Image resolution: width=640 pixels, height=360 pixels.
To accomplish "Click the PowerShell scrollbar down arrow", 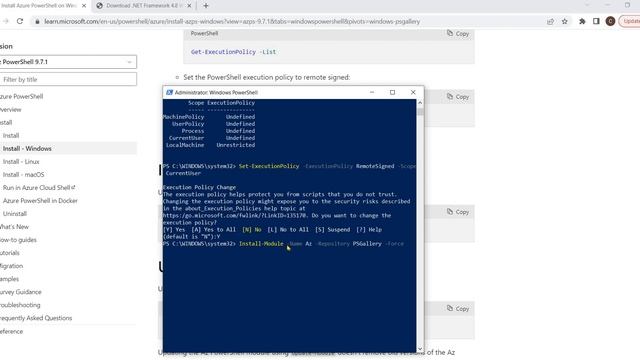I will (420, 349).
